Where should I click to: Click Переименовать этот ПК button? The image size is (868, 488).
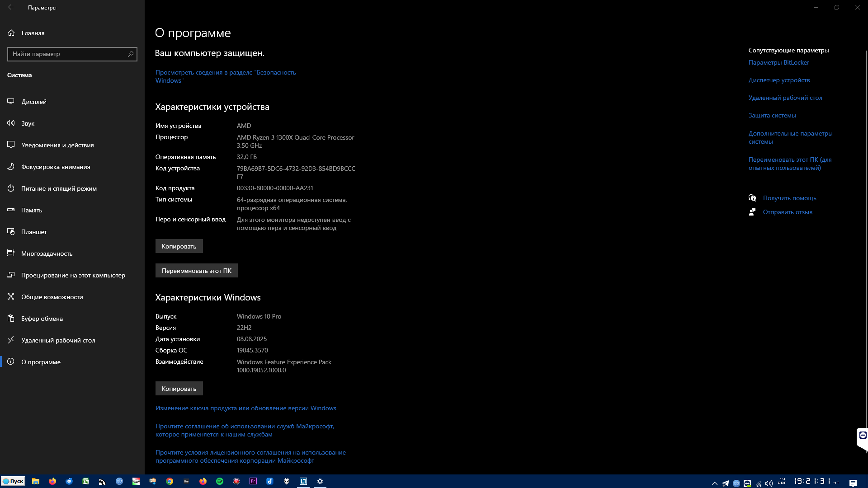tap(197, 271)
